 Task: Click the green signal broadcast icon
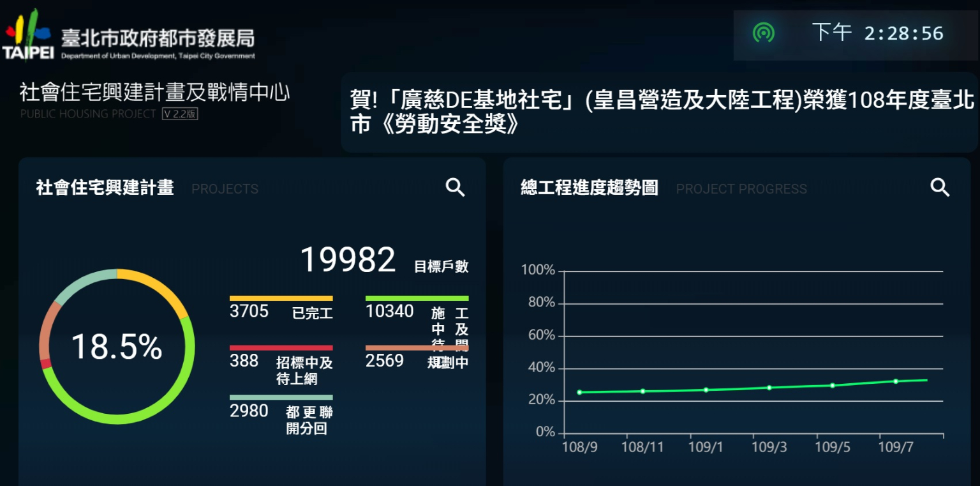pyautogui.click(x=763, y=33)
